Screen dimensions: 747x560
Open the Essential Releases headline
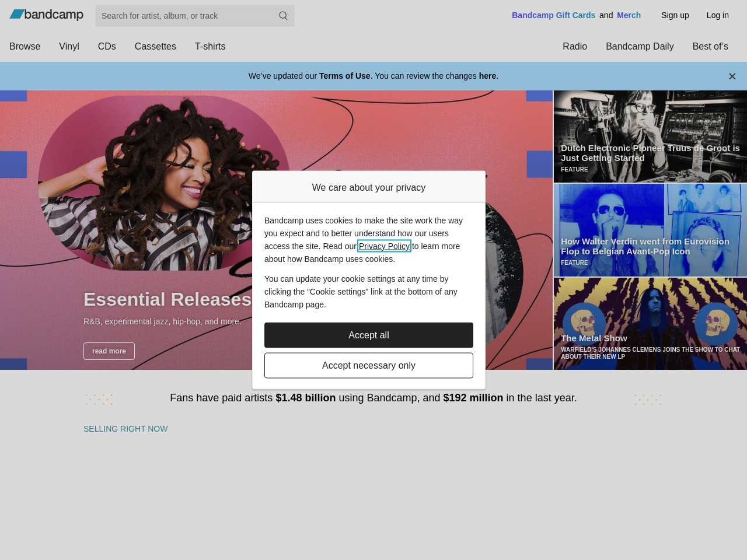tap(167, 299)
